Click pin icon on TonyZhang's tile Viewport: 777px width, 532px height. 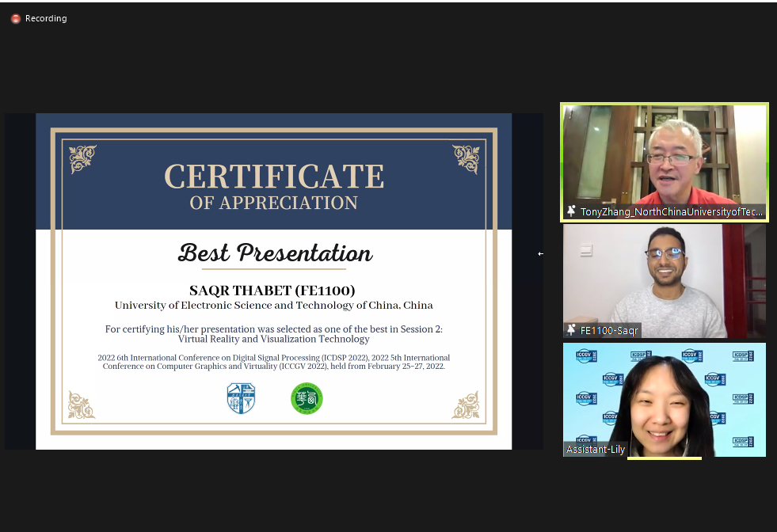[x=571, y=211]
